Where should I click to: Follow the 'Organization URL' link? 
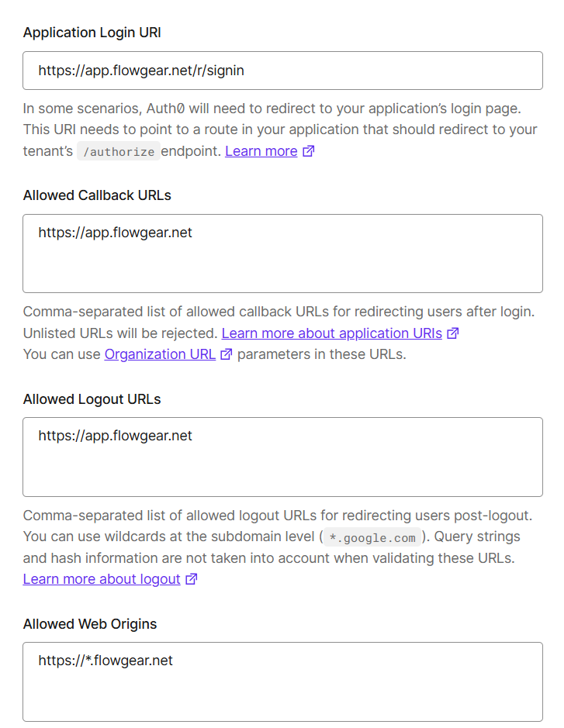pos(160,355)
